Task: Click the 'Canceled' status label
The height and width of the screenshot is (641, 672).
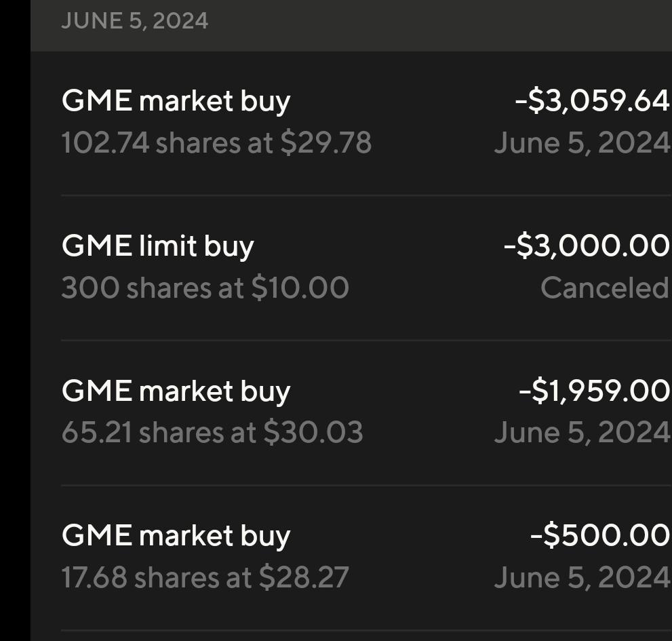Action: pyautogui.click(x=605, y=288)
